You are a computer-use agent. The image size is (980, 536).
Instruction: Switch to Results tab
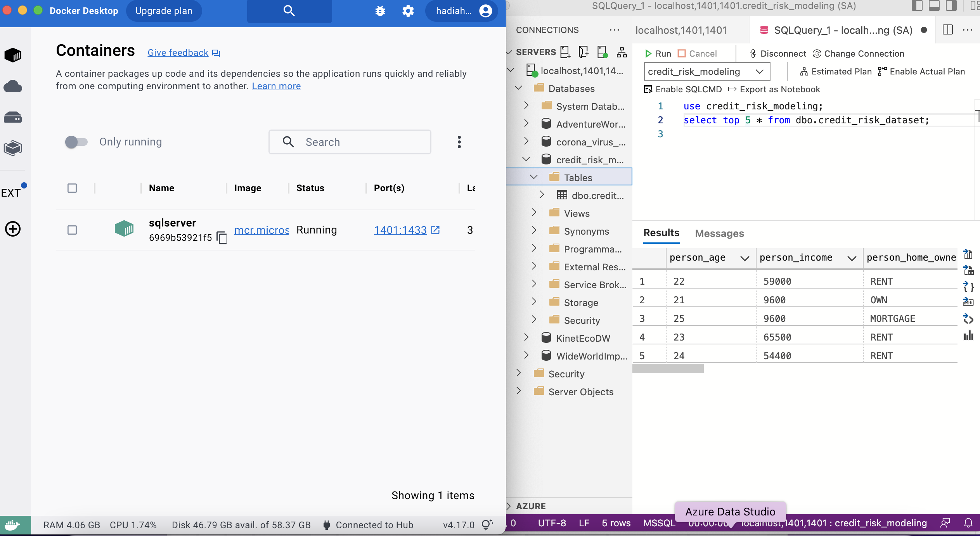tap(661, 233)
